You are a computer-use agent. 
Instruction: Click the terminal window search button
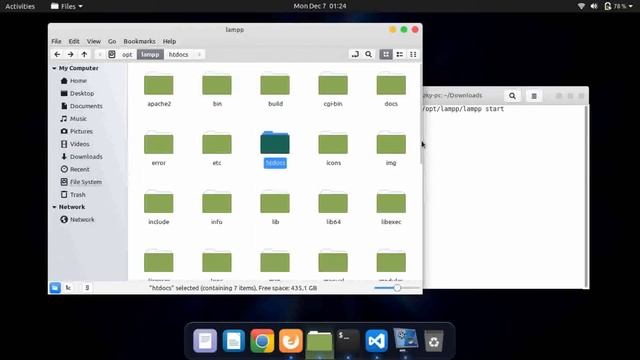tap(512, 96)
